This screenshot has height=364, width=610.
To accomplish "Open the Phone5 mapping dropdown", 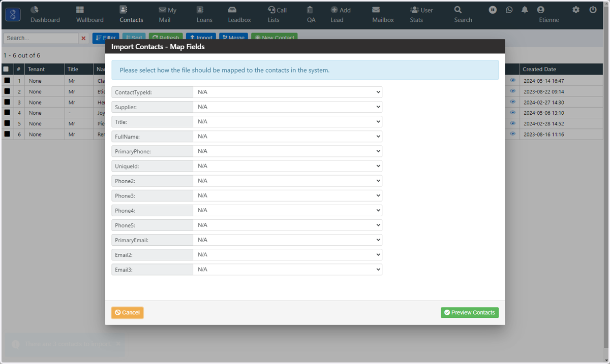I will (x=287, y=224).
